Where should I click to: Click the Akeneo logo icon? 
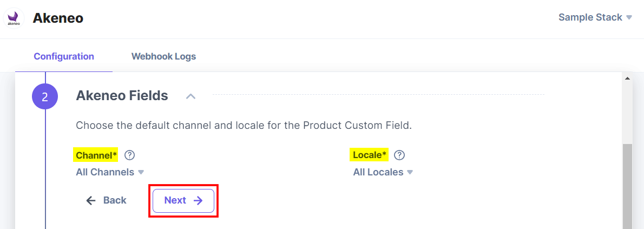[14, 18]
